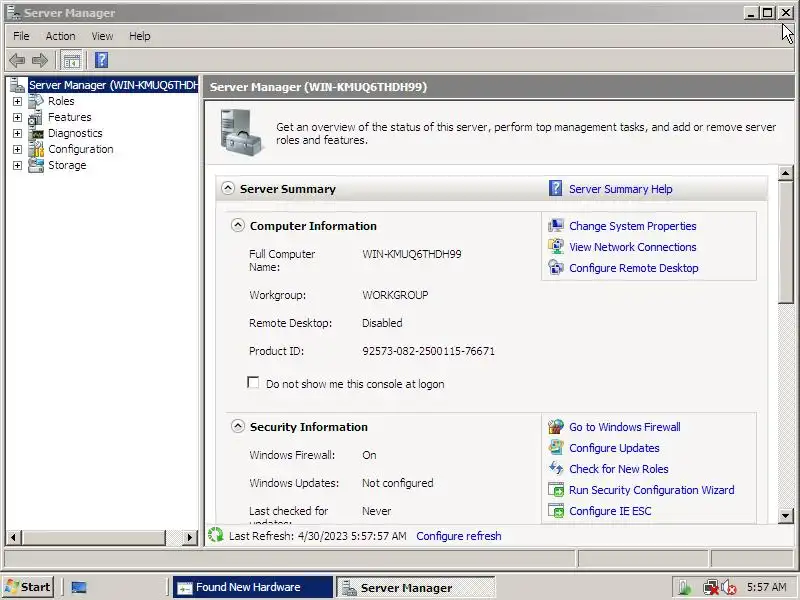Viewport: 800px width, 600px height.
Task: Open the File menu
Action: [21, 36]
